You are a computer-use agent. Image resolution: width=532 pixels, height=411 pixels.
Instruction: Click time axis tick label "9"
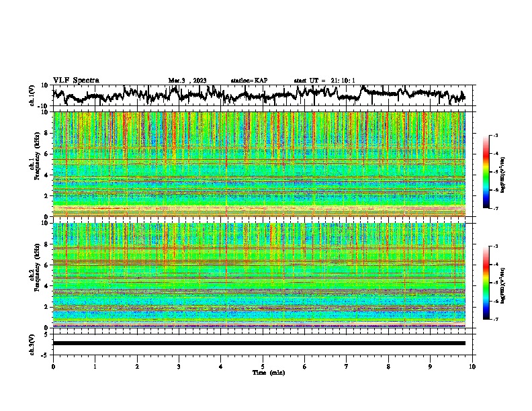pos(430,367)
